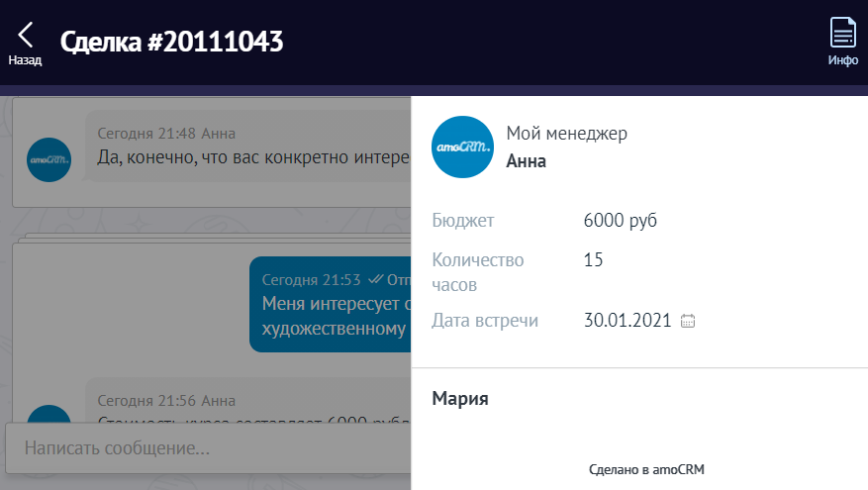Screen dimensions: 868x490
Task: Select the deal title Сделка #20111043
Action: 171,42
